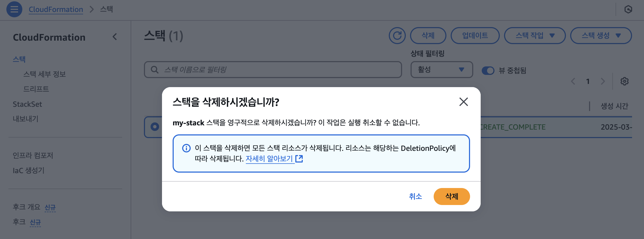Open the 활성 status filter dropdown

(442, 70)
